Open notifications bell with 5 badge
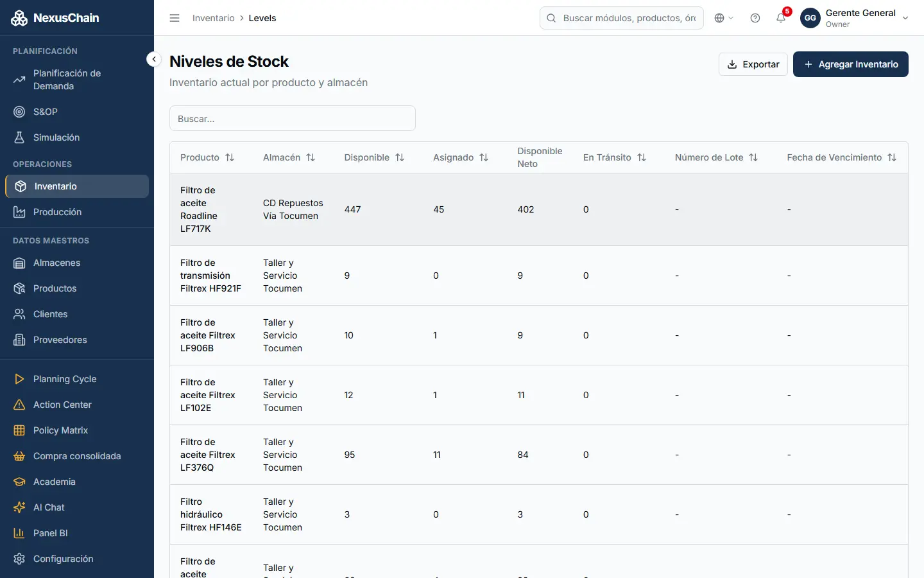 point(782,17)
